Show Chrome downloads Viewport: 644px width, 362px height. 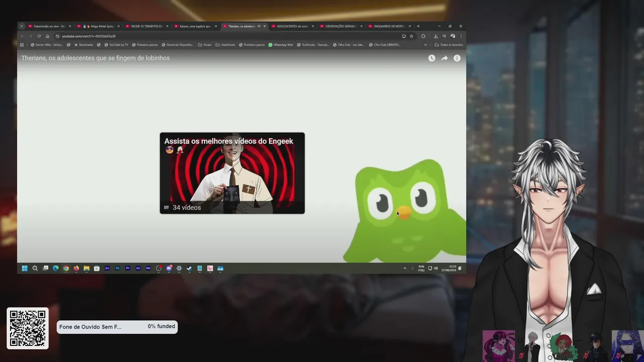pos(436,36)
